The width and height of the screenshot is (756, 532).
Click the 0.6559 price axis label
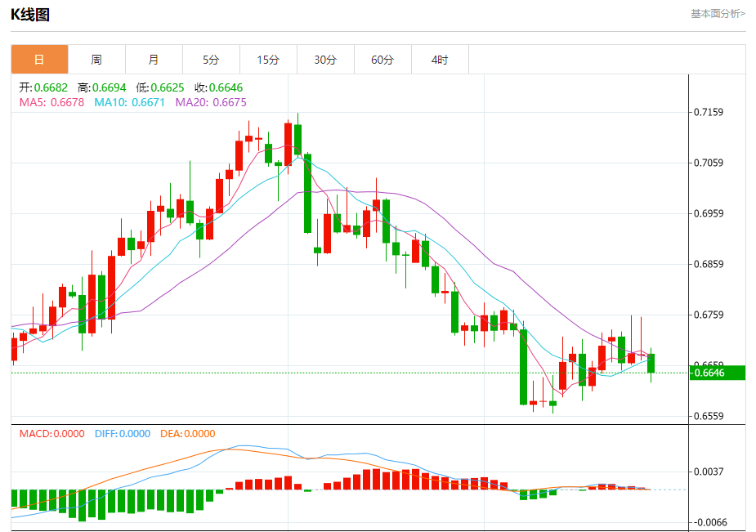coord(709,416)
